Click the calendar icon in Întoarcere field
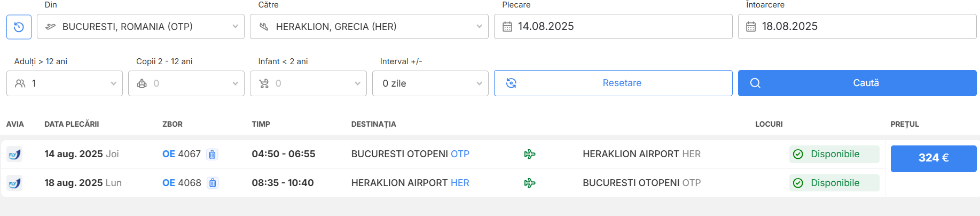This screenshot has width=980, height=216. [x=751, y=27]
